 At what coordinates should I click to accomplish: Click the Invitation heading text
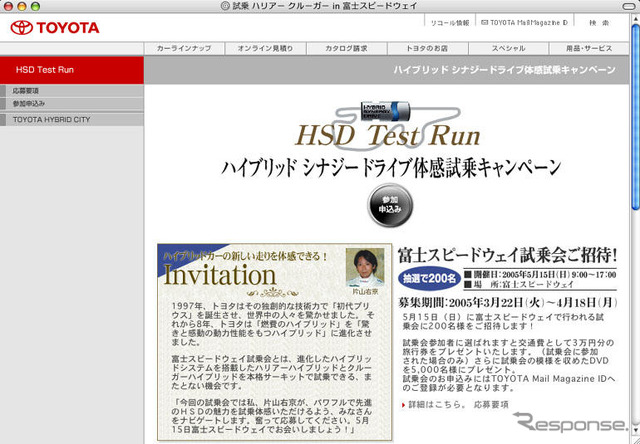click(220, 275)
